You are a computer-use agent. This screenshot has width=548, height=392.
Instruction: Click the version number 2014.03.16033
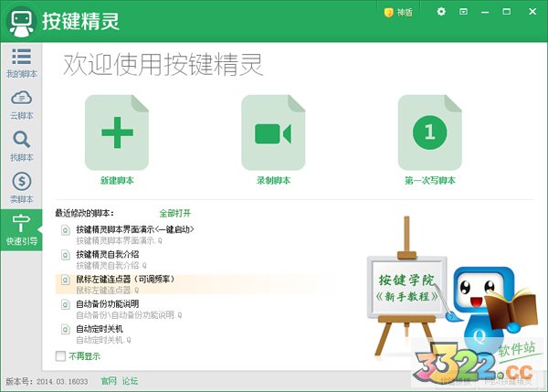pos(62,382)
